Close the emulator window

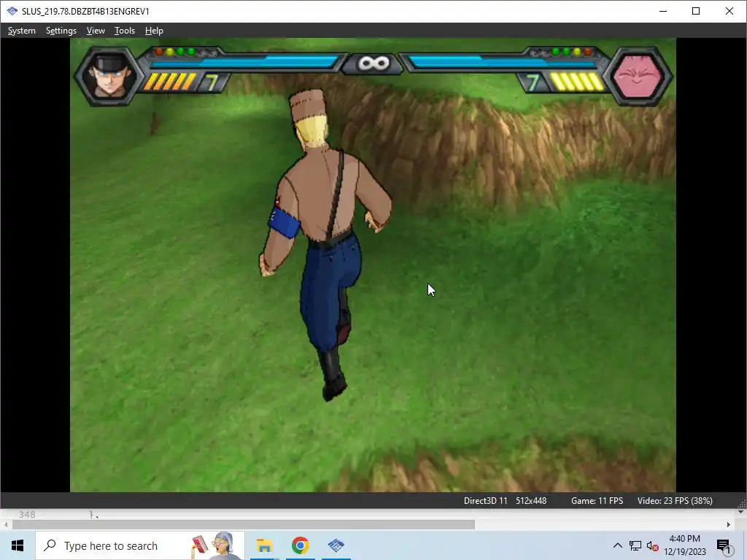pos(729,11)
